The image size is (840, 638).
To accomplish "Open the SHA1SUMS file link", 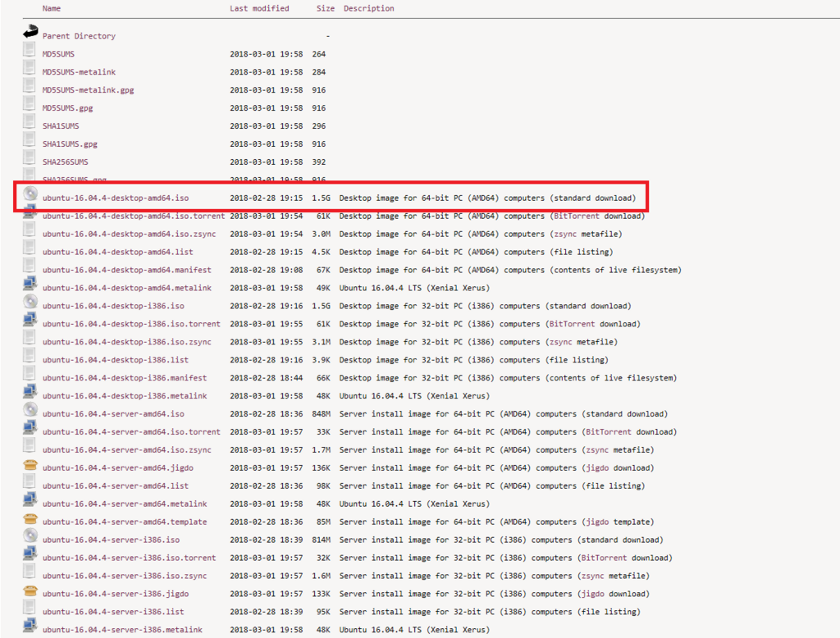I will click(61, 126).
